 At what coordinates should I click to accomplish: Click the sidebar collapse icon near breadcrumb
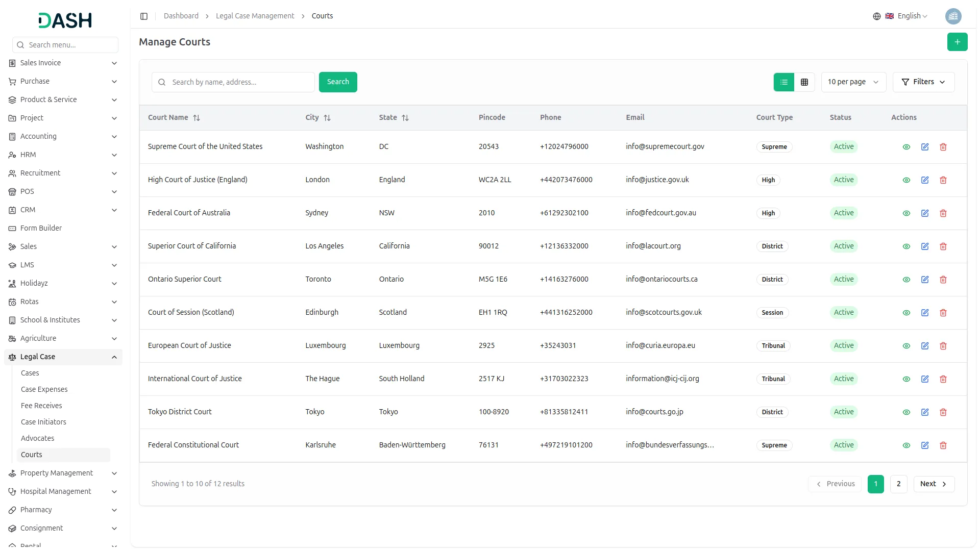[x=144, y=16]
